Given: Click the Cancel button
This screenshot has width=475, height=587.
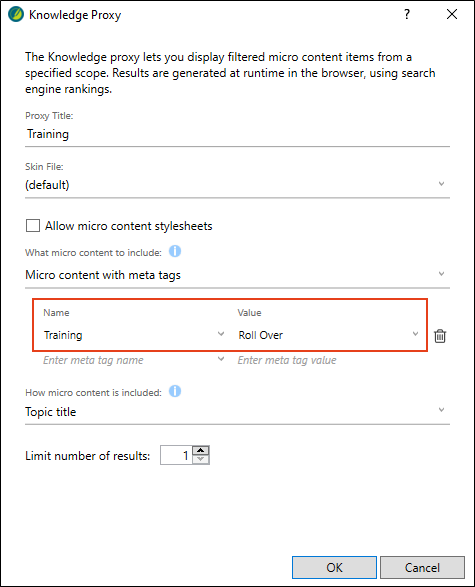Looking at the screenshot, I should coord(422,568).
